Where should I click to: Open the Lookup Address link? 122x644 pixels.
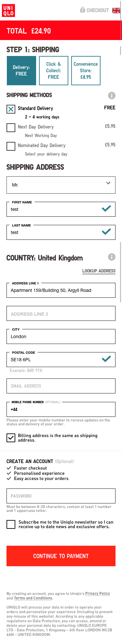[x=99, y=271]
